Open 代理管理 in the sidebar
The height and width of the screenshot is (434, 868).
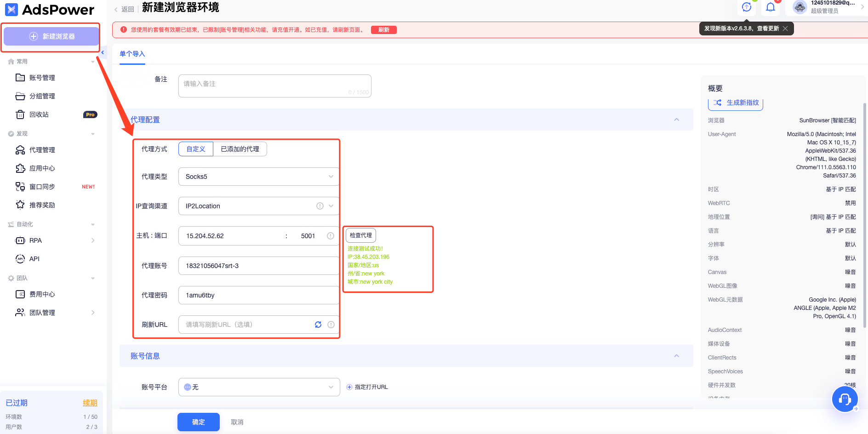click(42, 150)
